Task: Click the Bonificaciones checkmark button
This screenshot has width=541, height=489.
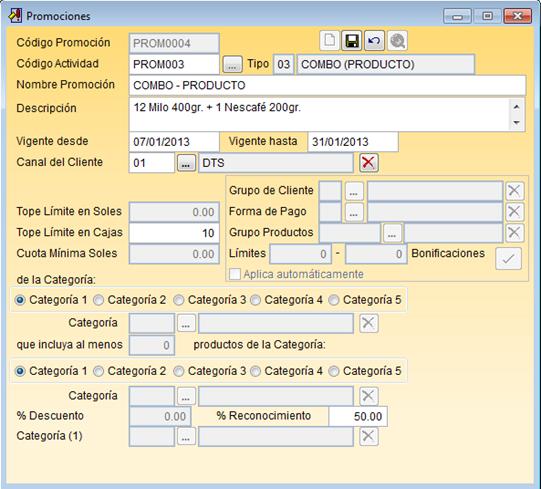Action: (508, 258)
